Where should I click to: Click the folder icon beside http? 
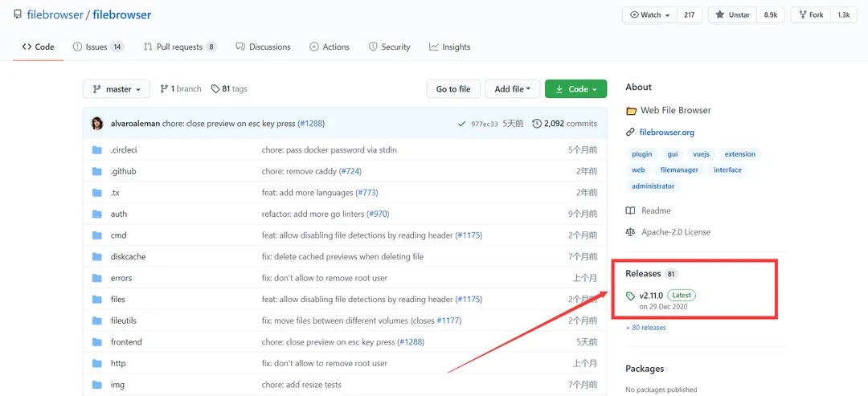pyautogui.click(x=97, y=363)
